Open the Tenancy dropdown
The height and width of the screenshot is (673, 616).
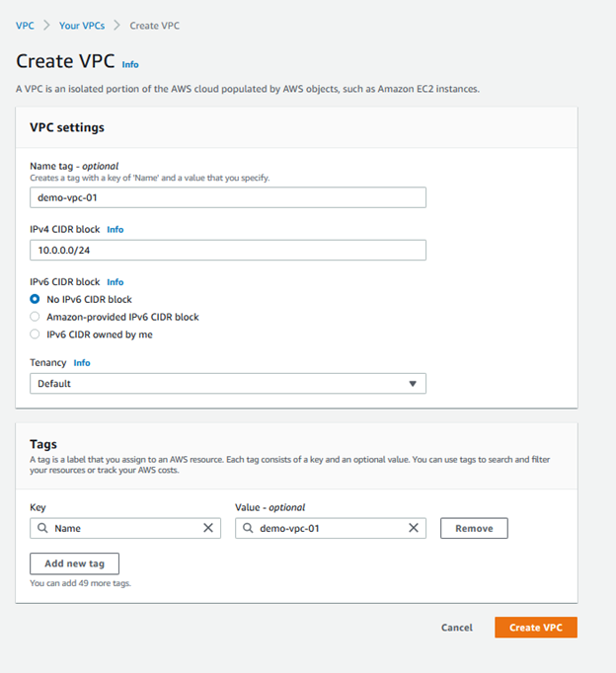(228, 383)
